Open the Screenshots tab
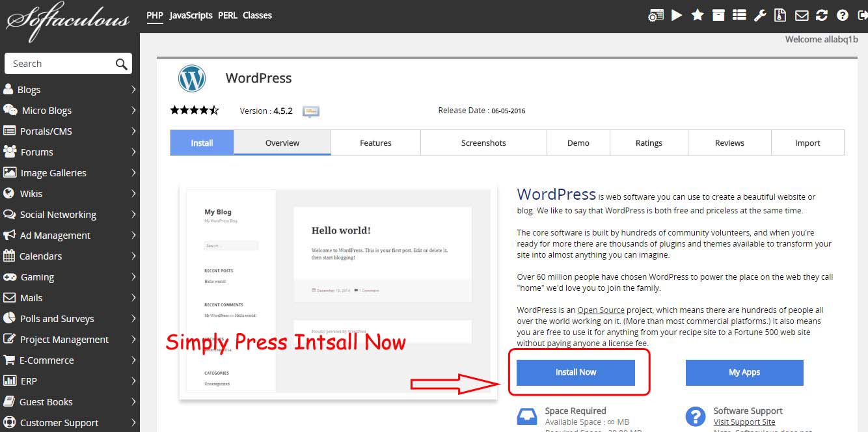Viewport: 868px width, 432px height. (483, 142)
